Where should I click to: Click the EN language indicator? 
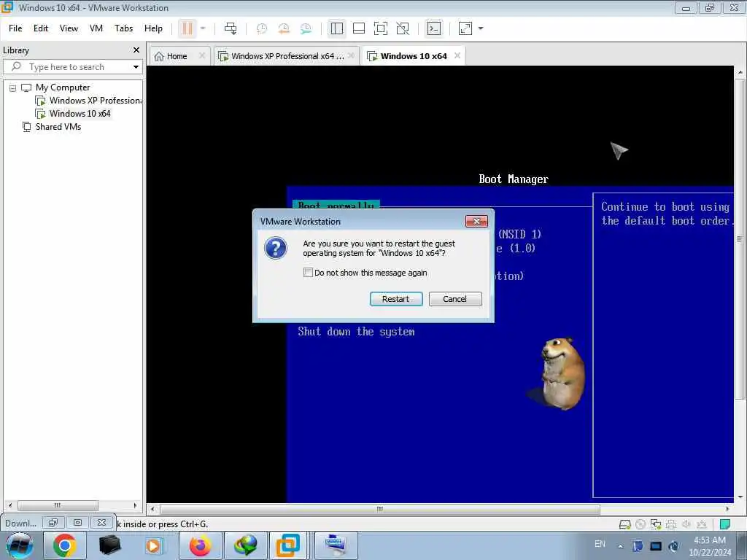(600, 544)
